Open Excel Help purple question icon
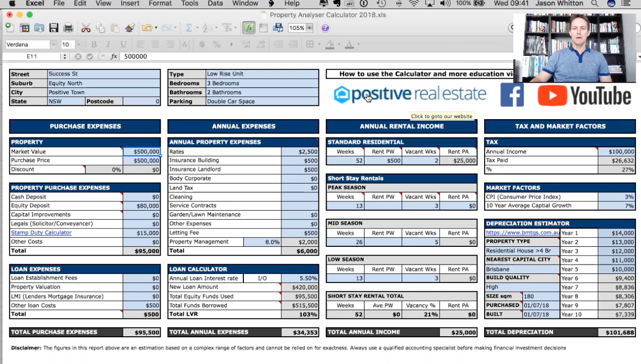Image resolution: width=641 pixels, height=364 pixels. pos(325,28)
